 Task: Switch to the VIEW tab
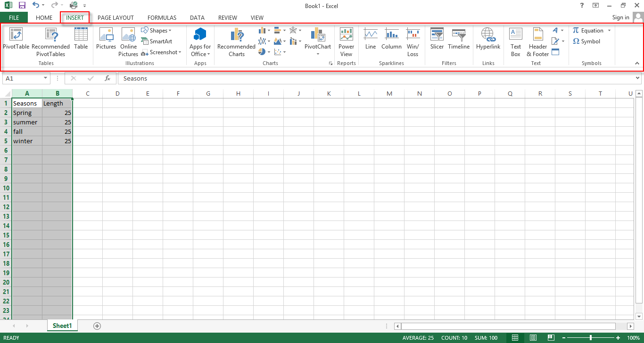[257, 17]
